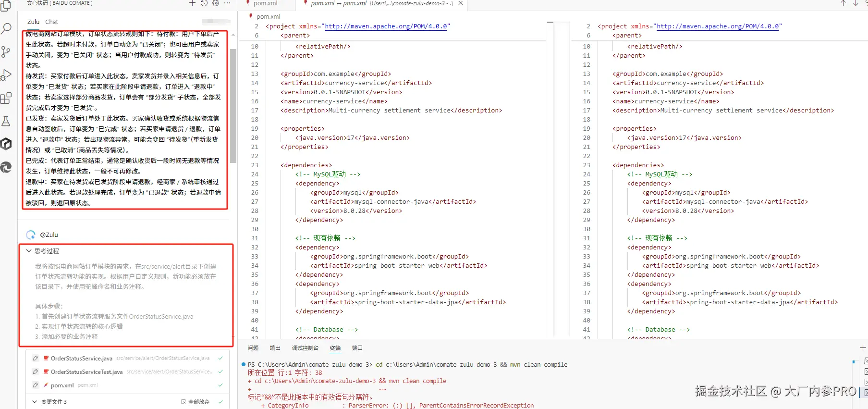
Task: Switch to the Zulu tab
Action: tap(33, 22)
